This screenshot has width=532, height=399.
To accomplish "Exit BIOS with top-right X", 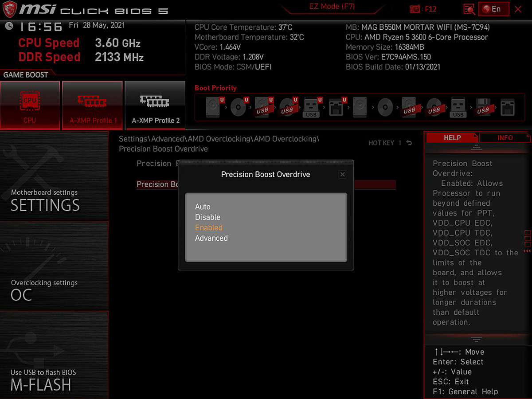I will tap(518, 9).
